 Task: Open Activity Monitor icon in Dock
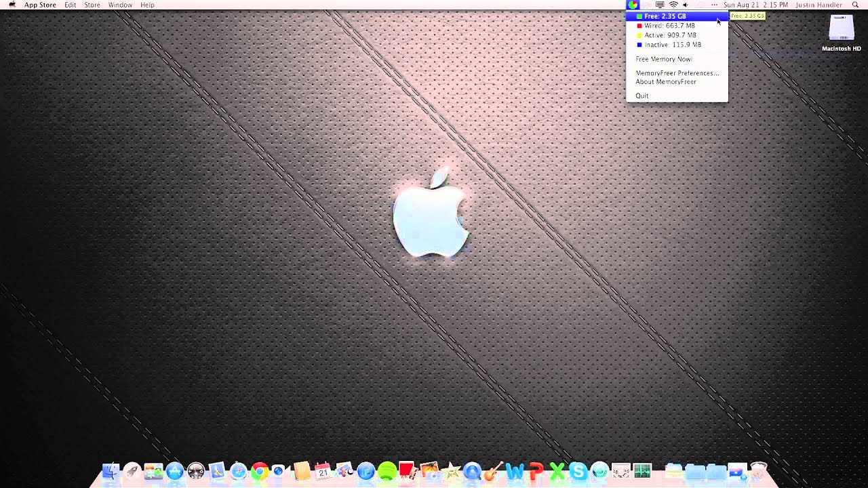click(x=642, y=471)
